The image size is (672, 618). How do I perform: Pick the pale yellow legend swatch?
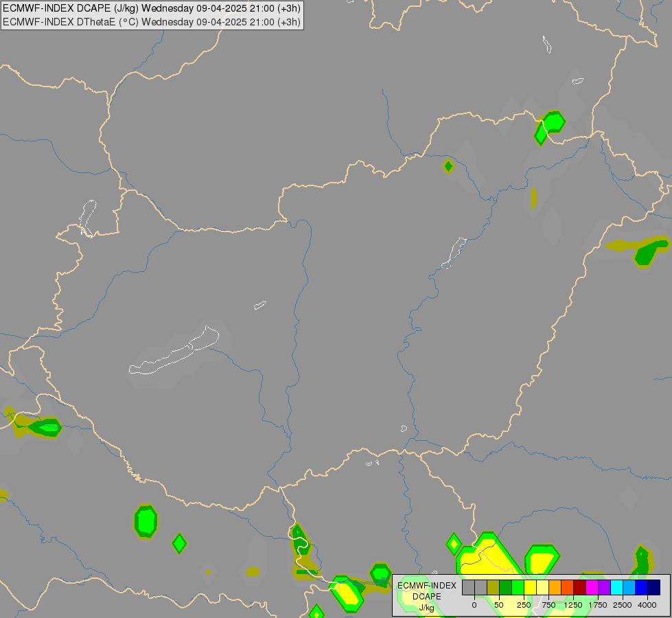pyautogui.click(x=542, y=587)
